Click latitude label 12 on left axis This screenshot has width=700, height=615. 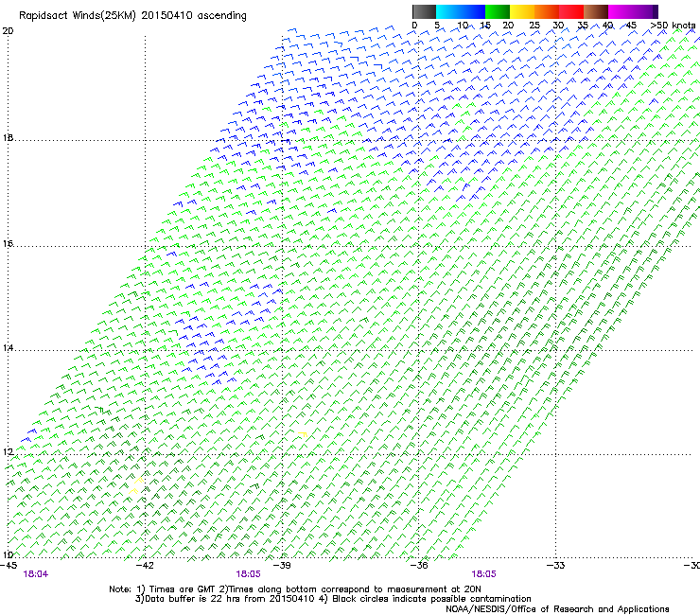point(8,452)
